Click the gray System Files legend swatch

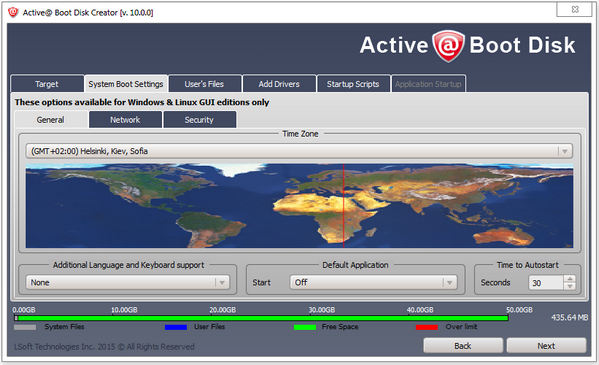tap(25, 327)
